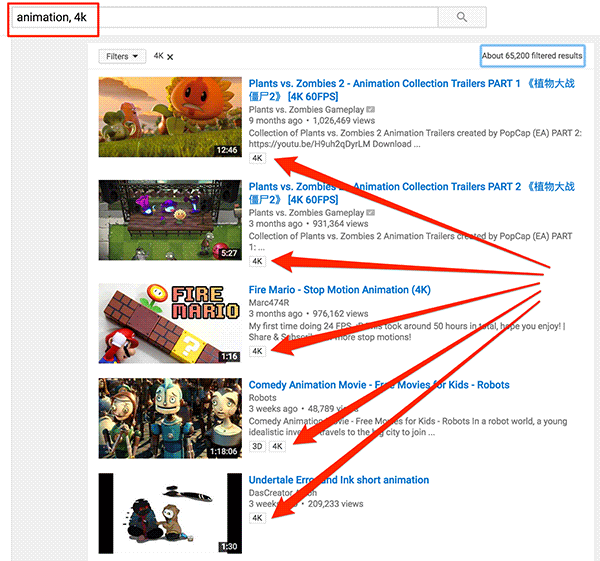Image resolution: width=600 pixels, height=561 pixels.
Task: Click the 4K badge under Undertale video
Action: tap(257, 518)
